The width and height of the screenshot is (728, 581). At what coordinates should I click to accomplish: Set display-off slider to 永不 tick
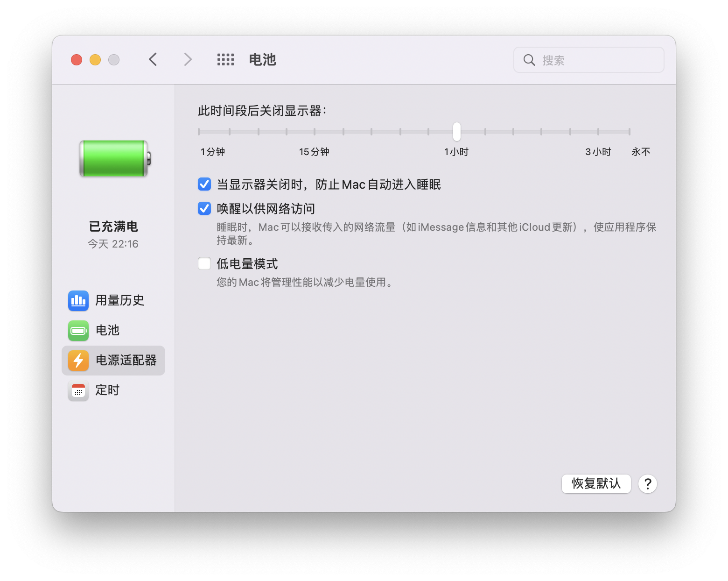[629, 132]
